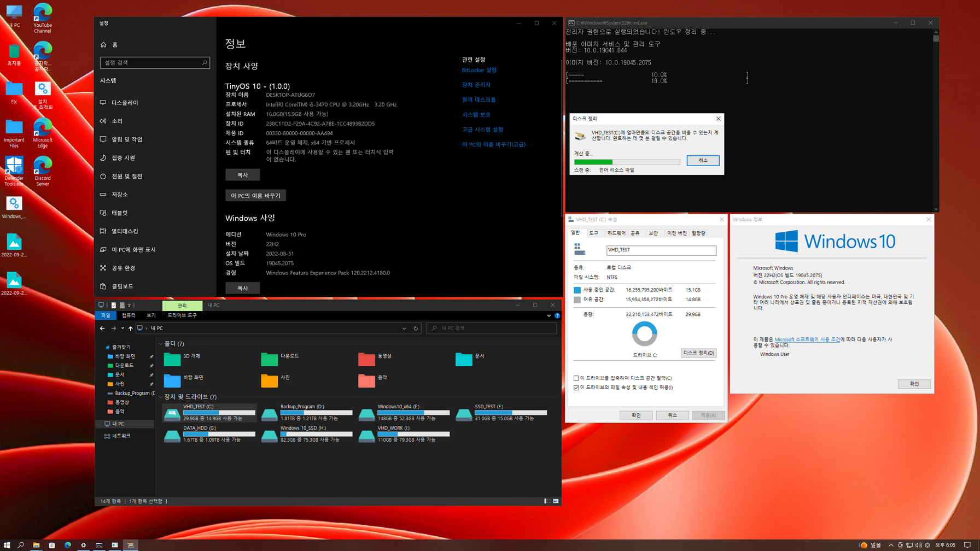This screenshot has height=551, width=980.
Task: Click the Windows Start button on taskbar
Action: [7, 545]
